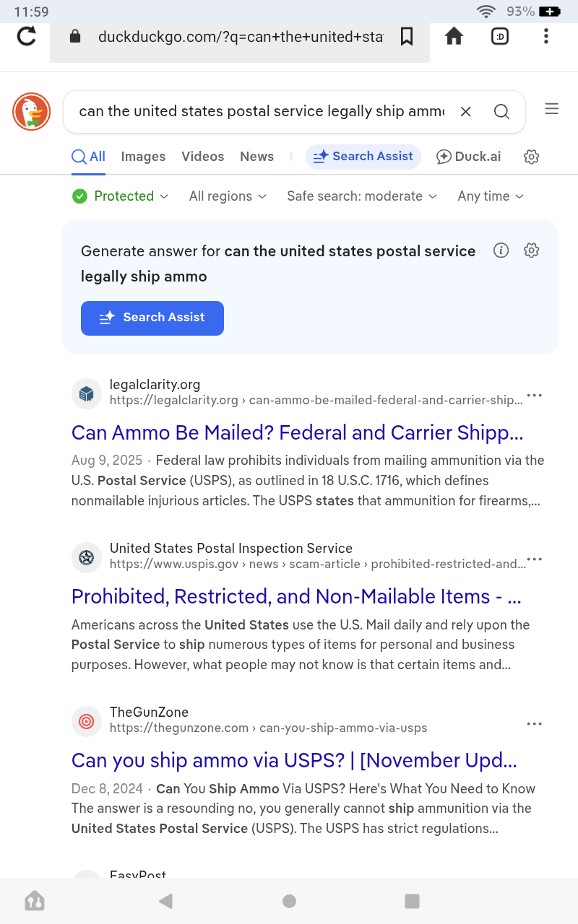Switch to the Images tab
578x924 pixels.
pyautogui.click(x=143, y=157)
